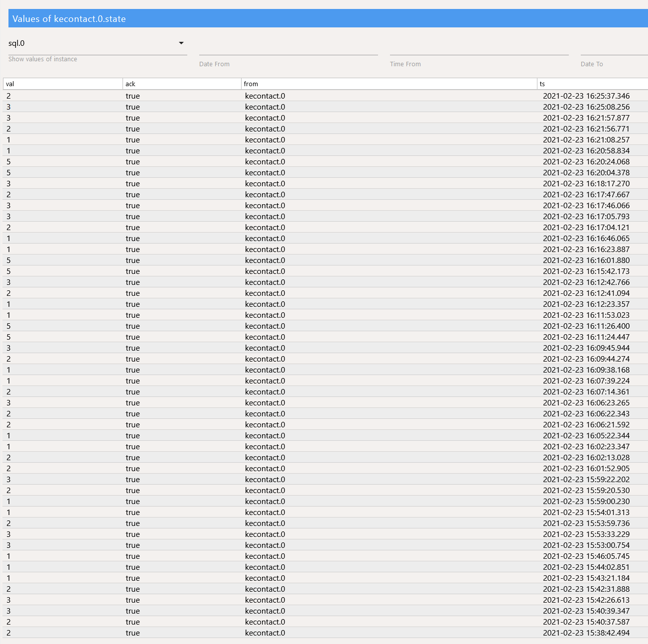Select timestamp 2021-02-23 15:40:37.587
The height and width of the screenshot is (644, 648).
click(586, 622)
